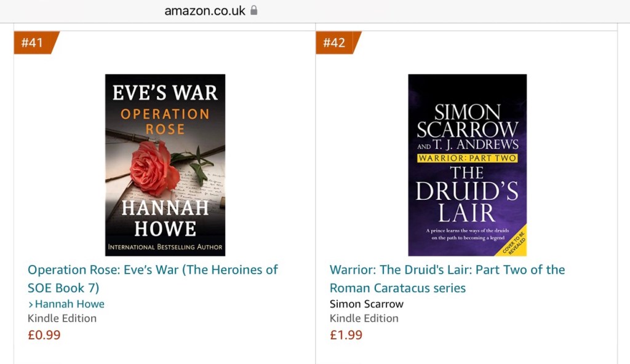Click the 'Operation Rose' orange text on cover
Screen dimensions: 630x364
pyautogui.click(x=165, y=121)
